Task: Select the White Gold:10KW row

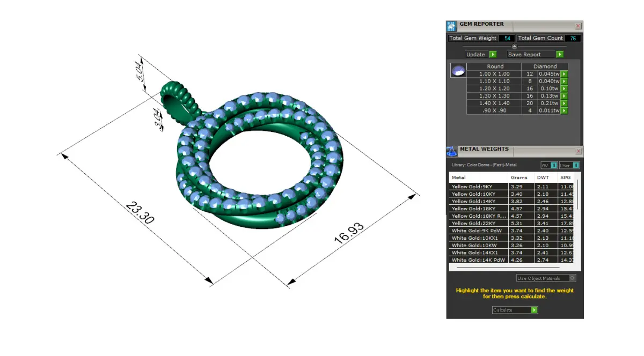Action: click(511, 245)
